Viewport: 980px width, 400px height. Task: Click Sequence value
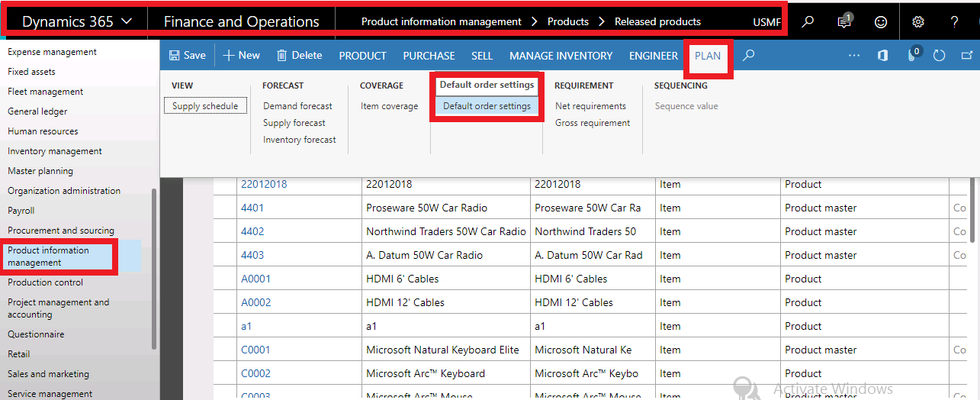(x=686, y=106)
